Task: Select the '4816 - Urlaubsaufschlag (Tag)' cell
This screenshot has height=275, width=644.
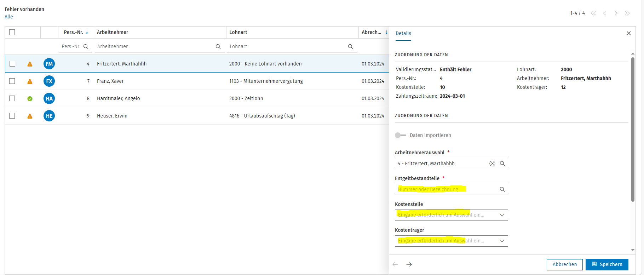Action: (x=262, y=116)
